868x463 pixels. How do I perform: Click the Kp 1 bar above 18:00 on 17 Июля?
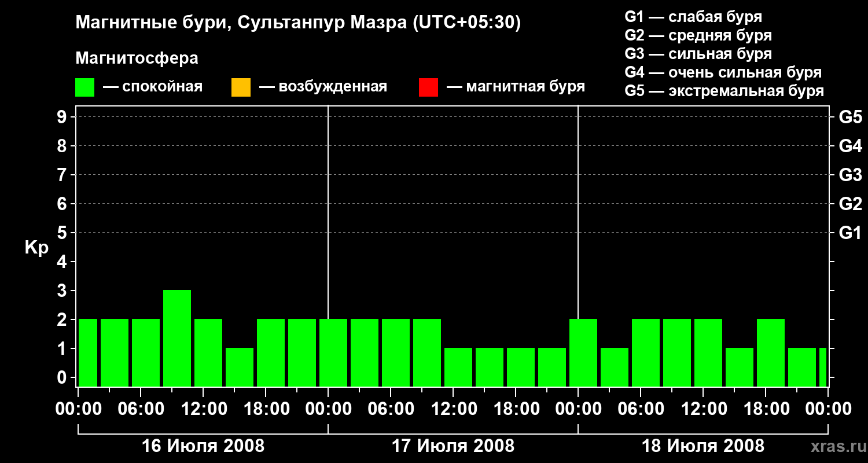(521, 367)
